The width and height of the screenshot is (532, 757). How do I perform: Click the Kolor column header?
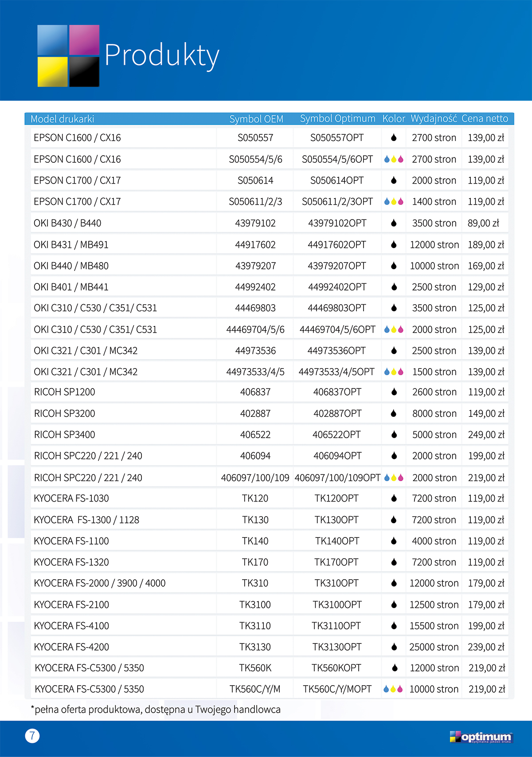pos(394,118)
